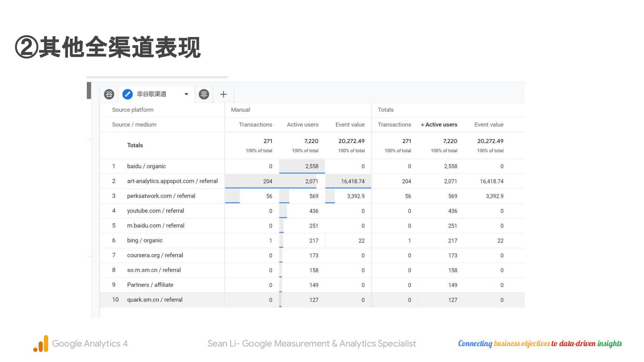The image size is (644, 362).
Task: Select the baidu / organic row
Action: click(146, 166)
